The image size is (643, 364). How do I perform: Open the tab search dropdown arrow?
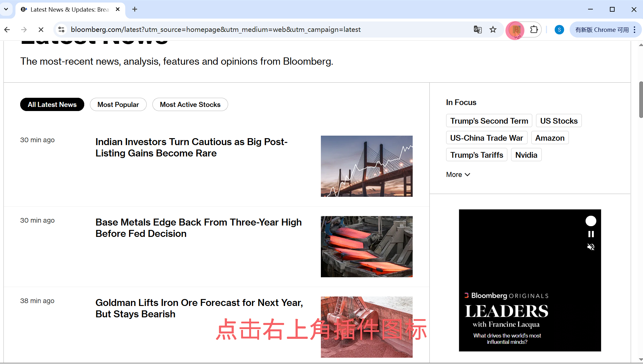(6, 9)
